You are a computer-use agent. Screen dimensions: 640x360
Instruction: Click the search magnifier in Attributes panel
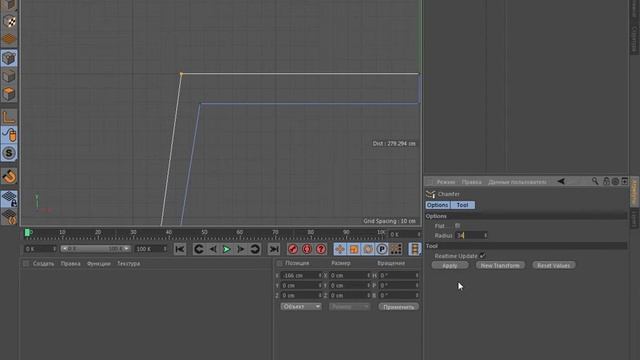595,181
